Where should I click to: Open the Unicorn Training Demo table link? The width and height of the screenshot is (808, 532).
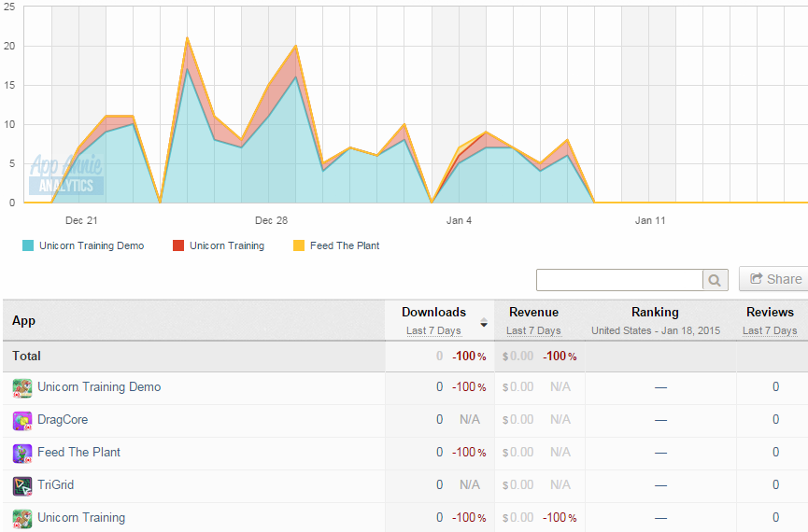(x=99, y=386)
